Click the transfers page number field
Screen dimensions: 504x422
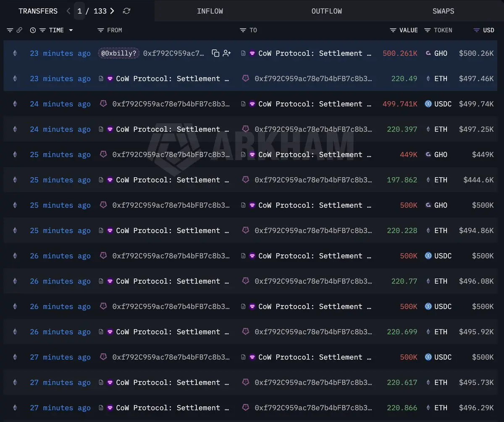[x=80, y=11]
